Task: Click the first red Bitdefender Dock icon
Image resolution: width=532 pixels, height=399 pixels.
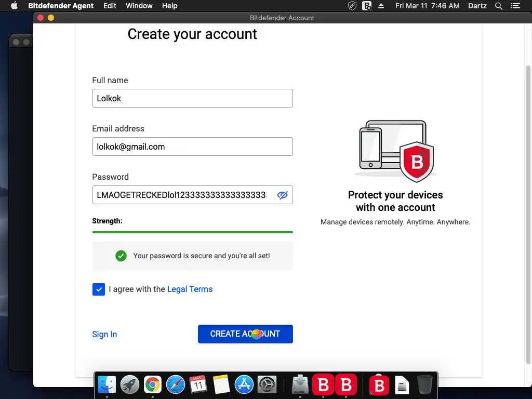Action: 323,385
